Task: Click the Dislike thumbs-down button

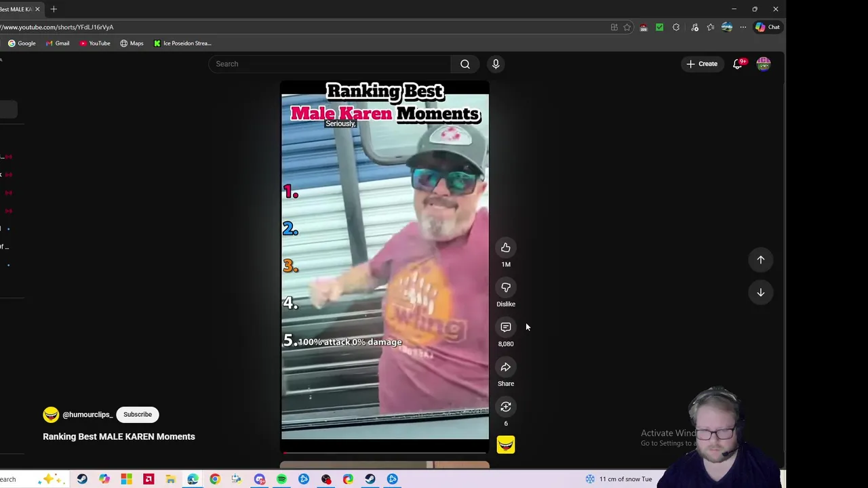Action: point(506,288)
